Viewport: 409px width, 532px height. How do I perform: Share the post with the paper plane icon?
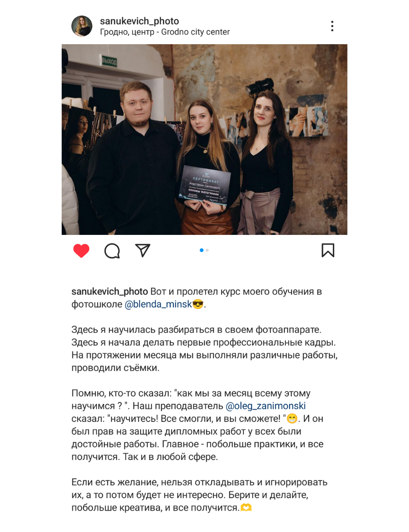coord(143,250)
